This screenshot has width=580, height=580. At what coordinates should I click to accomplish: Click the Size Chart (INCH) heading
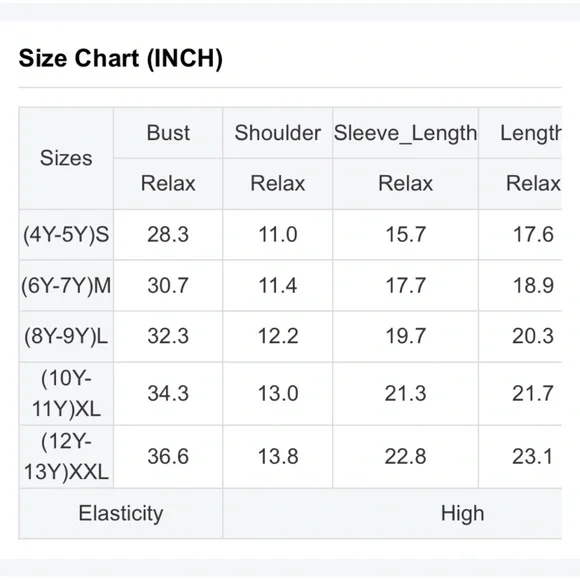click(121, 58)
